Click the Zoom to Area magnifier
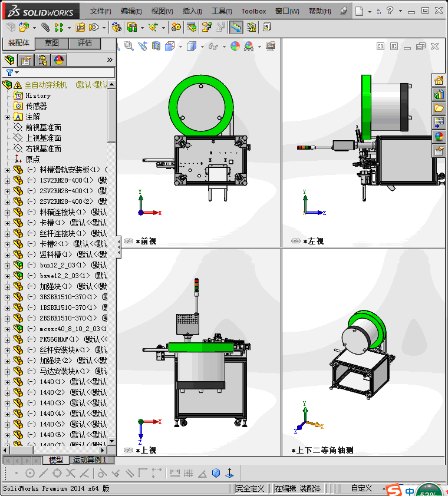The height and width of the screenshot is (496, 448). coord(129,46)
